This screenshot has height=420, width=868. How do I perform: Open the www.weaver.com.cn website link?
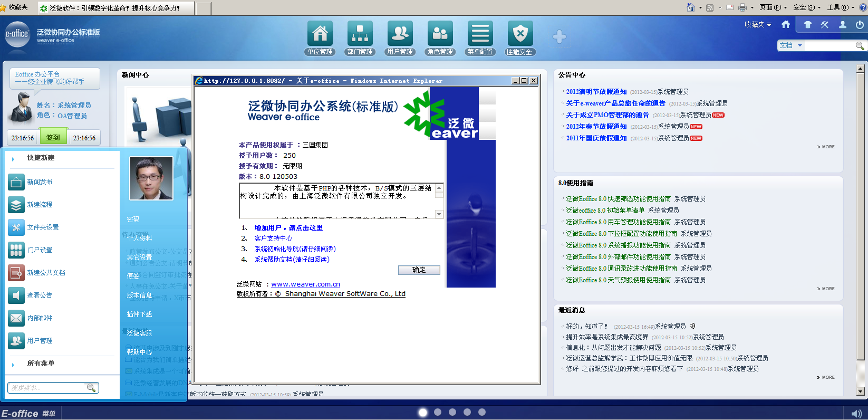pos(305,284)
